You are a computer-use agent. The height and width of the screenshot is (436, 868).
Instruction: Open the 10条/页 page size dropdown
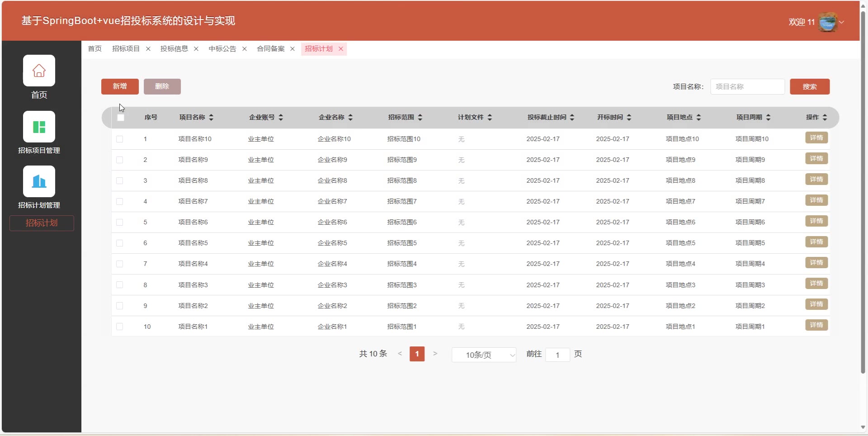(x=484, y=355)
